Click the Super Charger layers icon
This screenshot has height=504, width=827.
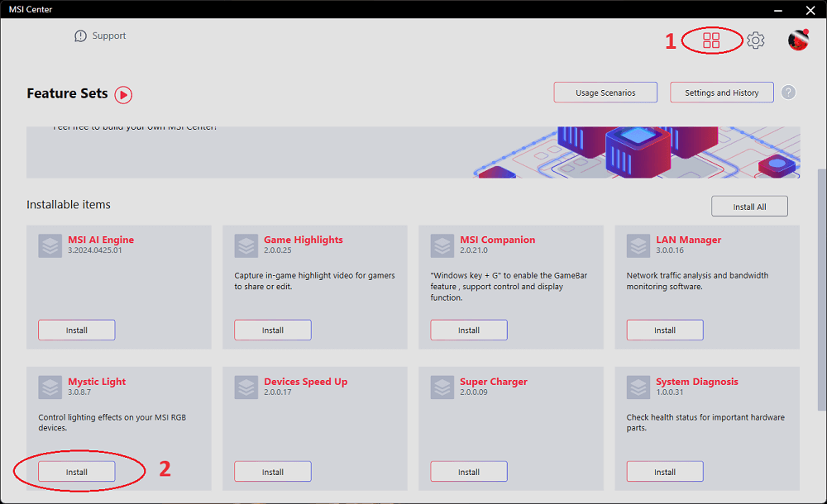[x=442, y=388]
